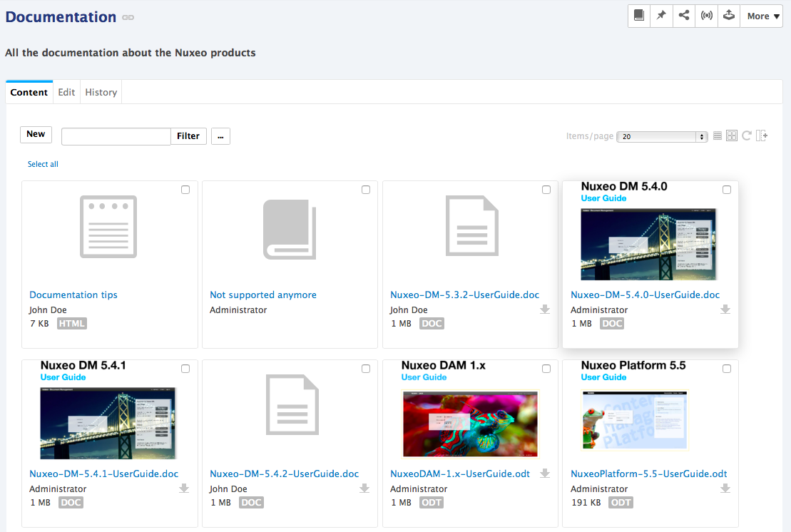Viewport: 791px width, 532px height.
Task: Click the DOC badge on Nuxeo-DM-5.3.2 card
Action: (x=432, y=323)
